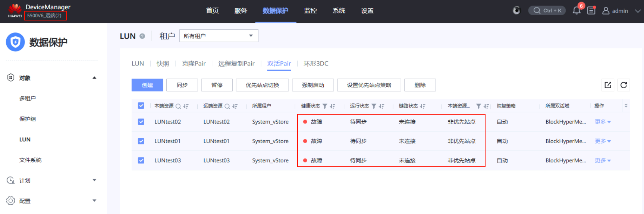Image resolution: width=644 pixels, height=214 pixels.
Task: Click the Ctrl+K search box
Action: [547, 10]
